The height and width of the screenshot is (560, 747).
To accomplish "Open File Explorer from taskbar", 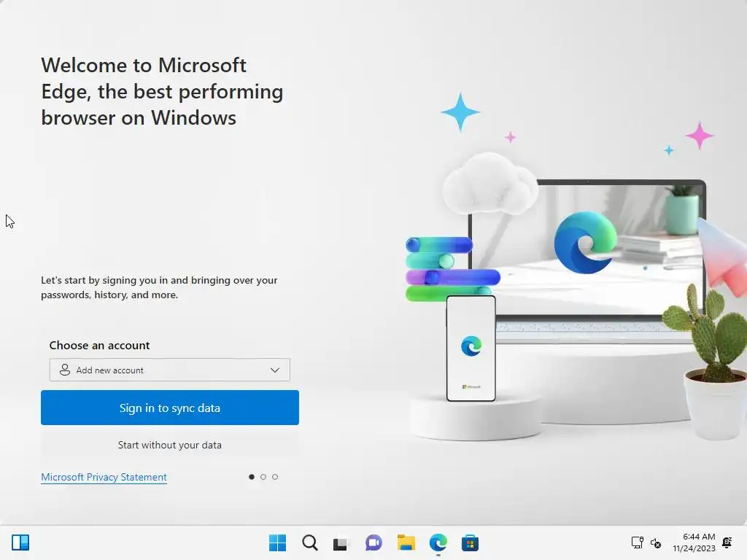I will [406, 542].
